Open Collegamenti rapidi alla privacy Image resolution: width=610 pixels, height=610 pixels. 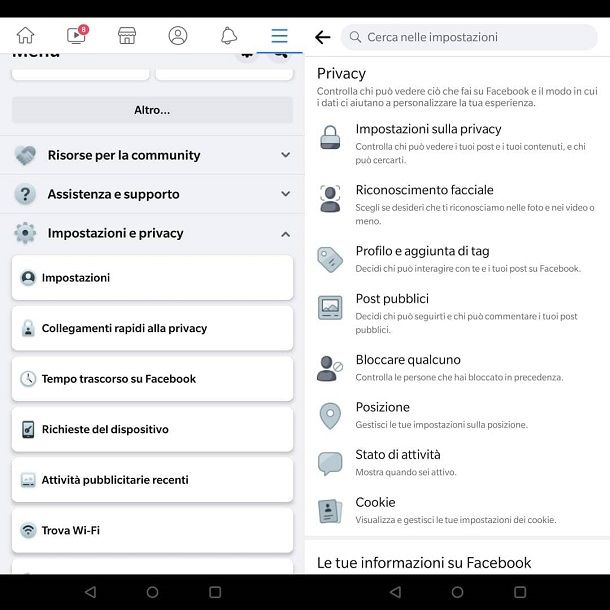(152, 328)
